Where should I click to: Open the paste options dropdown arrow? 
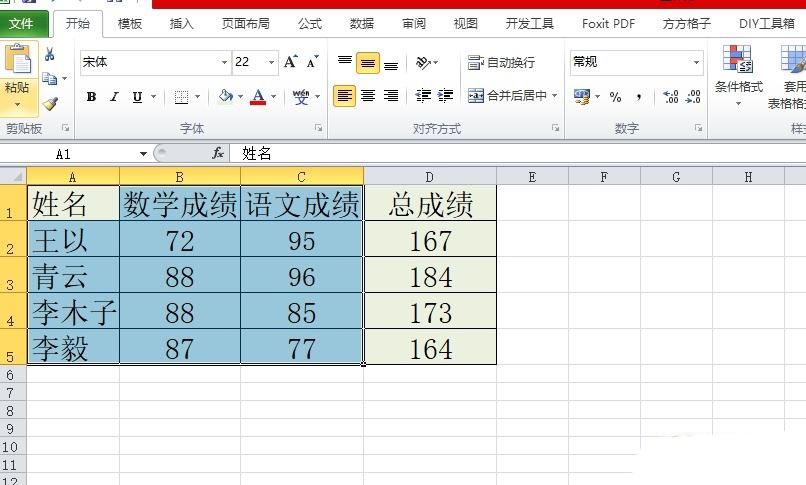17,104
